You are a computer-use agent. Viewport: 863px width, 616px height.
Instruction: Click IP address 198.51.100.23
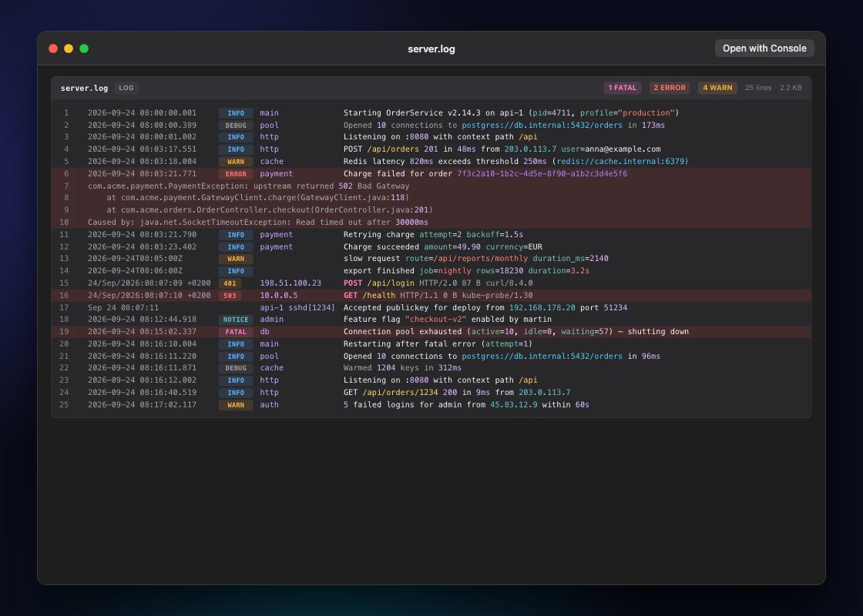click(x=290, y=283)
